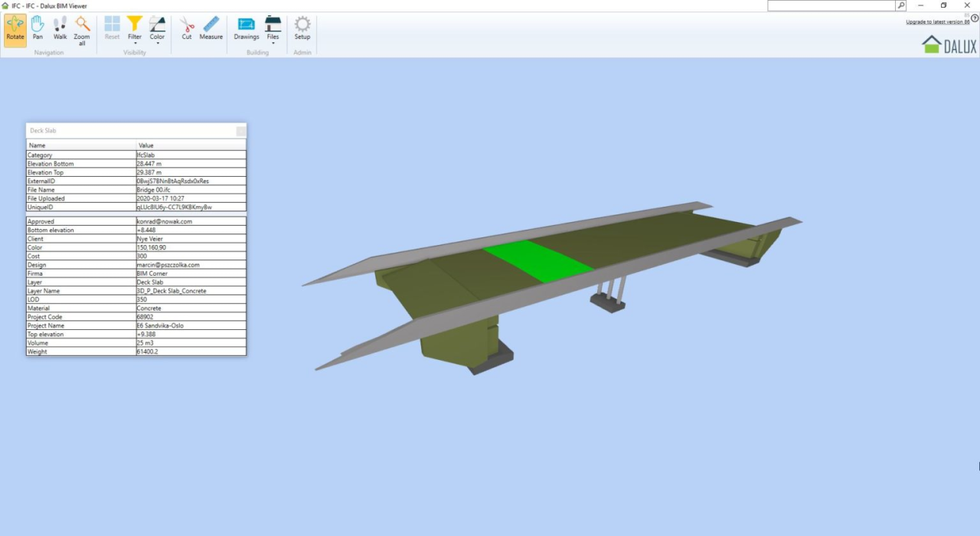Select the Pan hand tool

tap(38, 29)
